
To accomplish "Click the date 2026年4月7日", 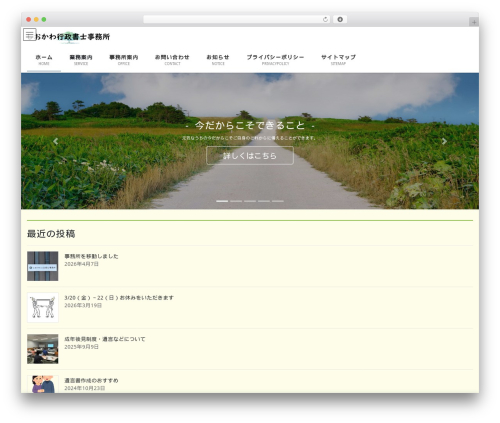I will [x=81, y=264].
